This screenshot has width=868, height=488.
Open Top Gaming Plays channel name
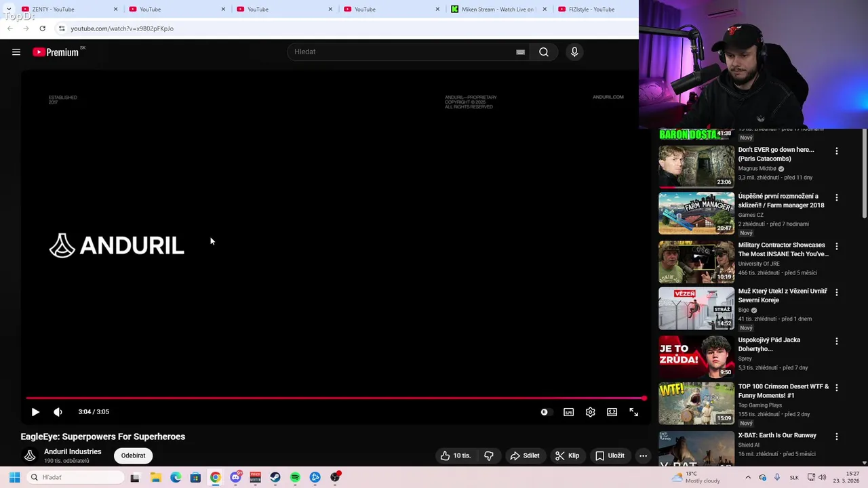click(760, 405)
